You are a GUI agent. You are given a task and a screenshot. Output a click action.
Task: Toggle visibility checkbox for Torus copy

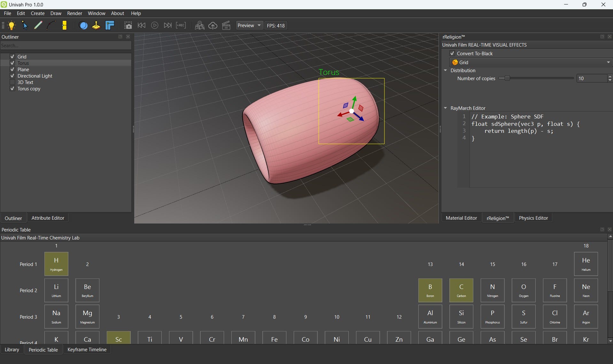(12, 88)
